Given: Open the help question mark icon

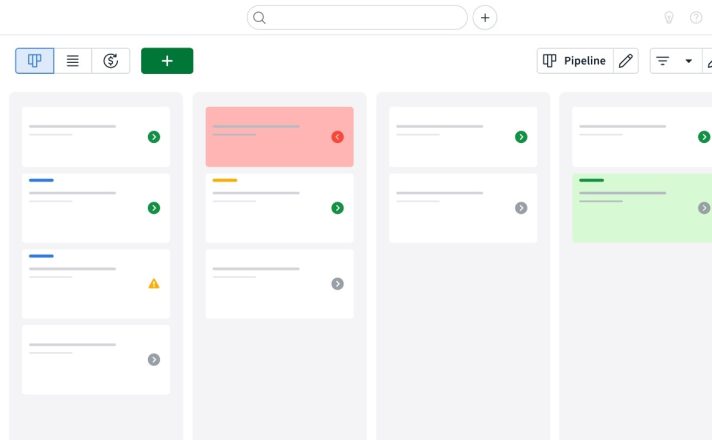Looking at the screenshot, I should (696, 18).
